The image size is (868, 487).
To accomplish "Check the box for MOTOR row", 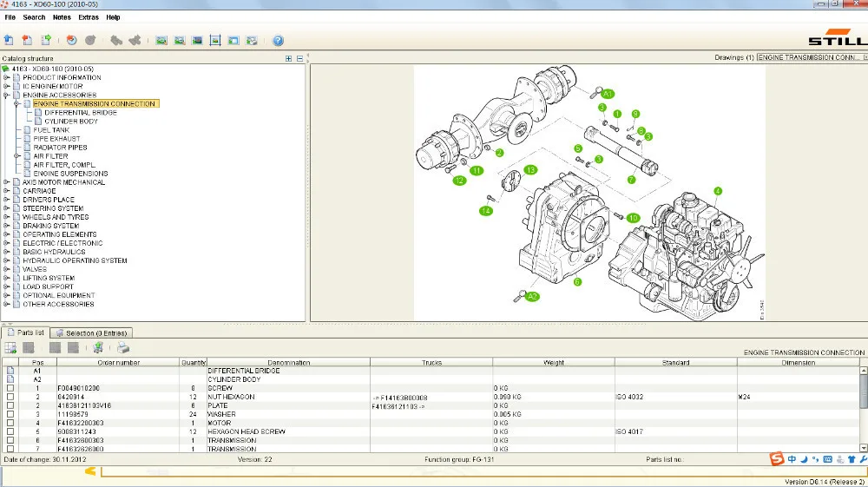I will click(10, 423).
